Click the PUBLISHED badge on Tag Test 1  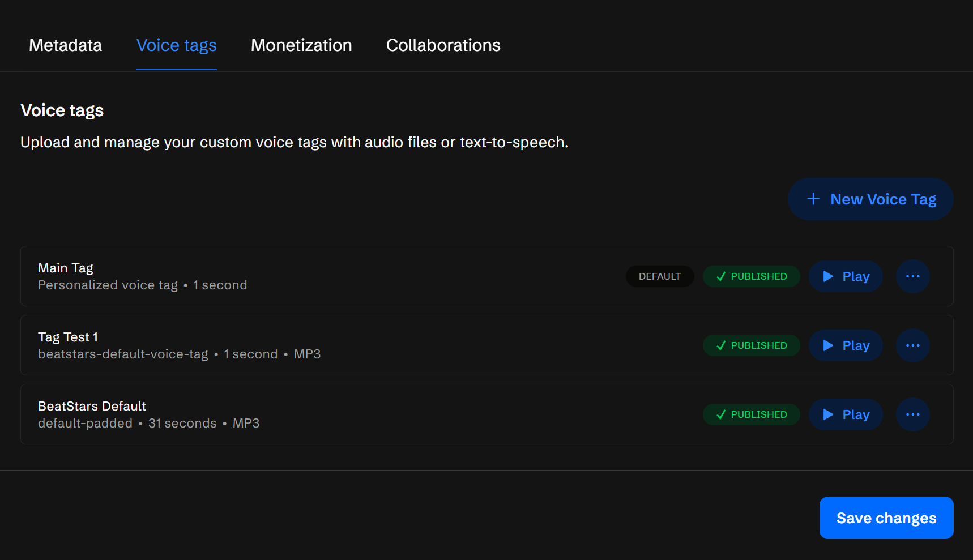(751, 345)
